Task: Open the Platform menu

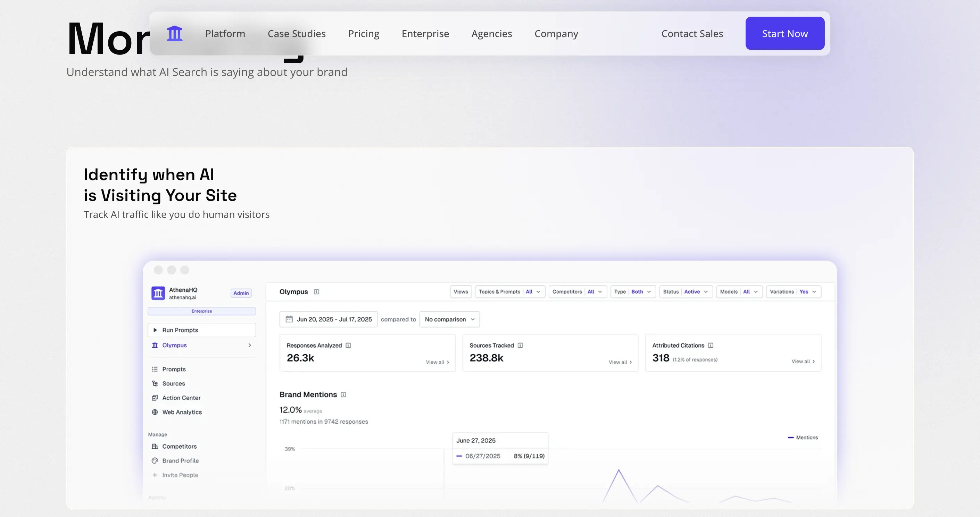Action: 225,33
